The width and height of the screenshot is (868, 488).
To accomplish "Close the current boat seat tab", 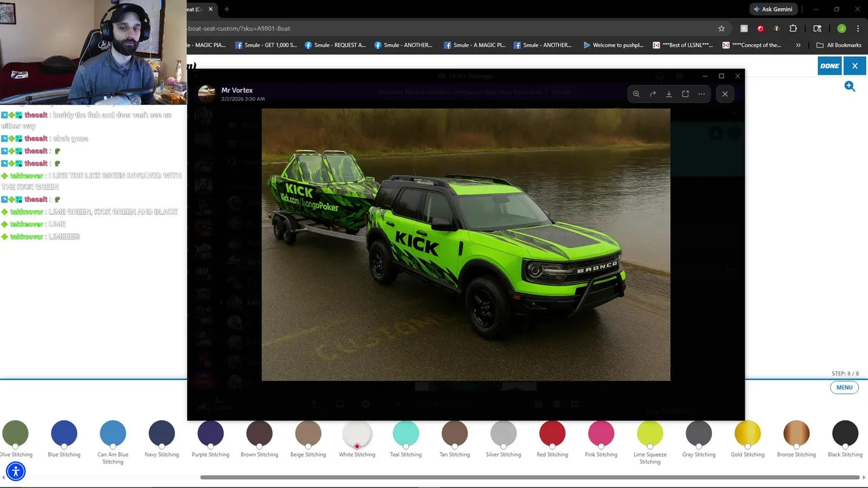I will coord(210,9).
